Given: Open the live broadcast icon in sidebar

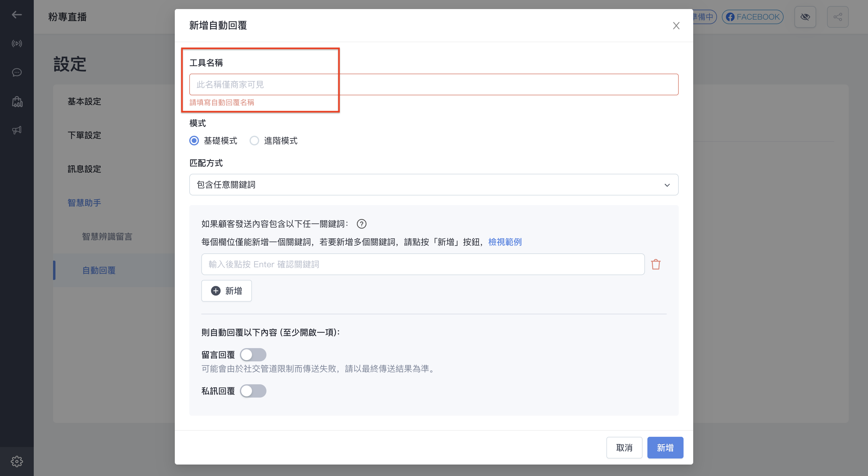Looking at the screenshot, I should coord(17,43).
